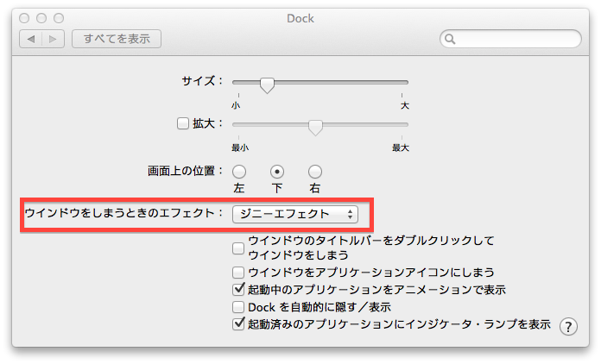This screenshot has height=364, width=601.
Task: Uncheck indicator lamps for open applications
Action: [239, 324]
